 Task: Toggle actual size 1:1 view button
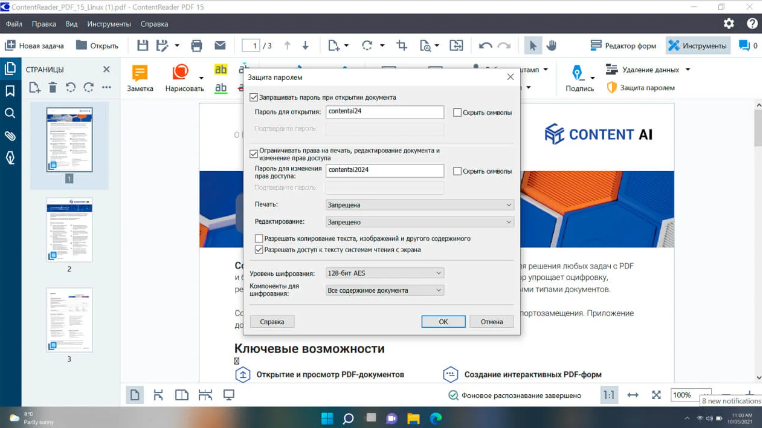pos(609,395)
